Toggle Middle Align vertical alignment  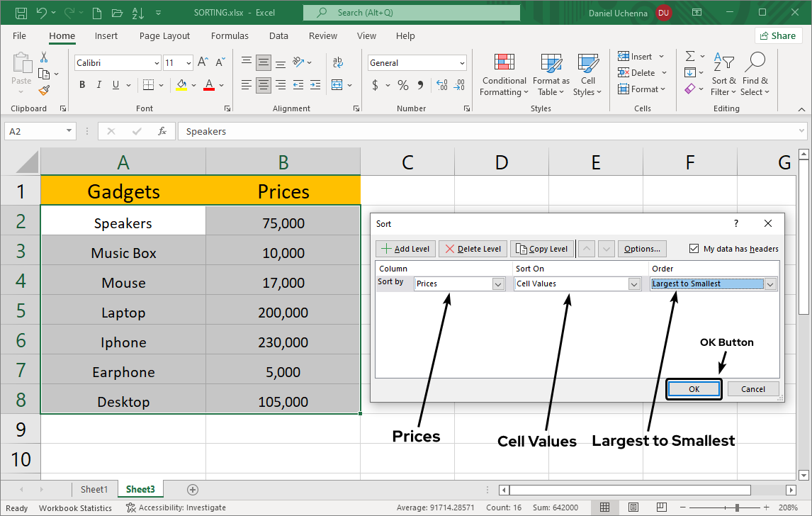(x=264, y=62)
